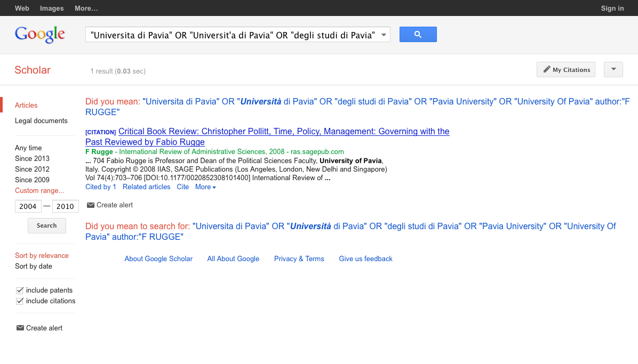
Task: Expand the More options under the result
Action: pos(205,187)
